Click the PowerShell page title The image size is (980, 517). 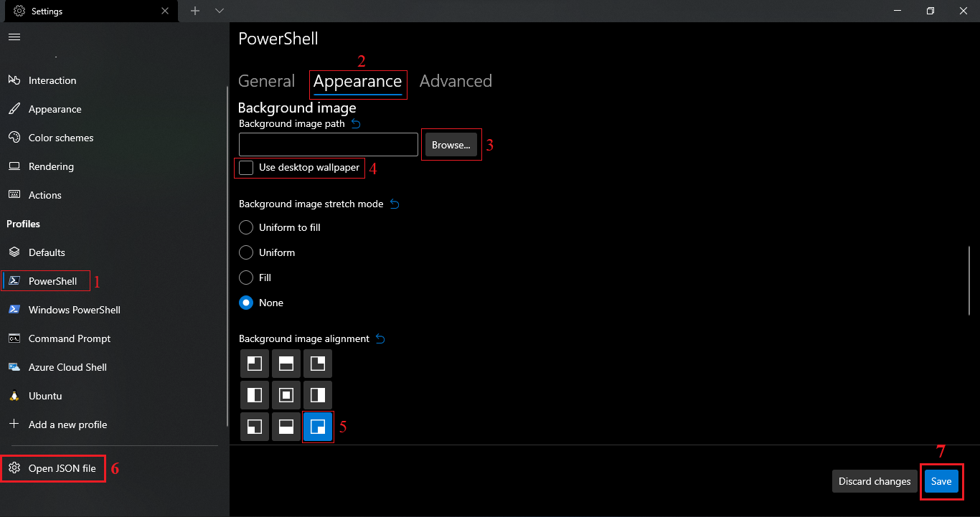tap(278, 39)
